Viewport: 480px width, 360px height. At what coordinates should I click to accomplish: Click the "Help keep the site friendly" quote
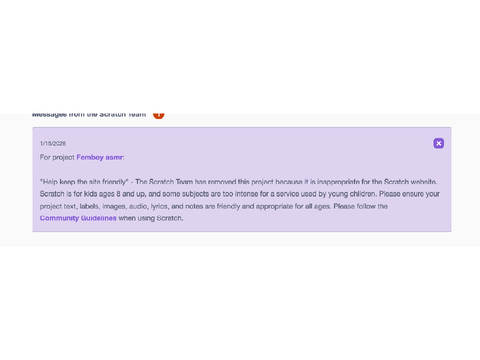[84, 182]
